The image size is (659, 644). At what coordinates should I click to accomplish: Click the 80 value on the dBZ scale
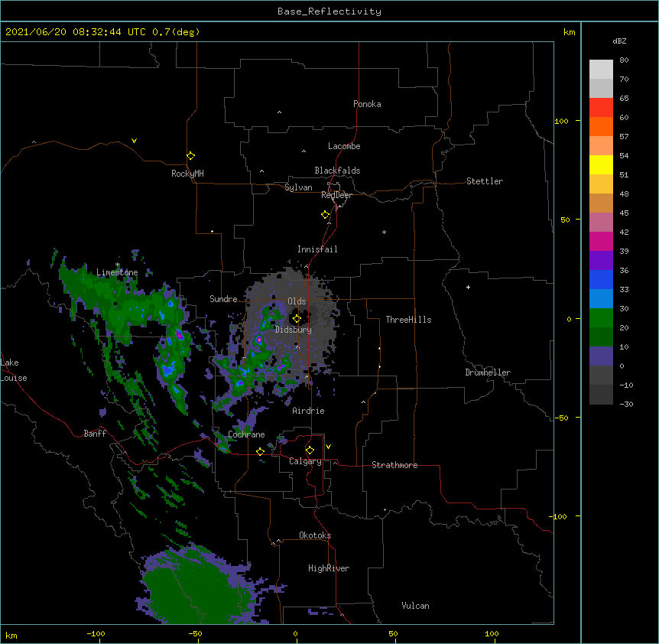(x=624, y=60)
